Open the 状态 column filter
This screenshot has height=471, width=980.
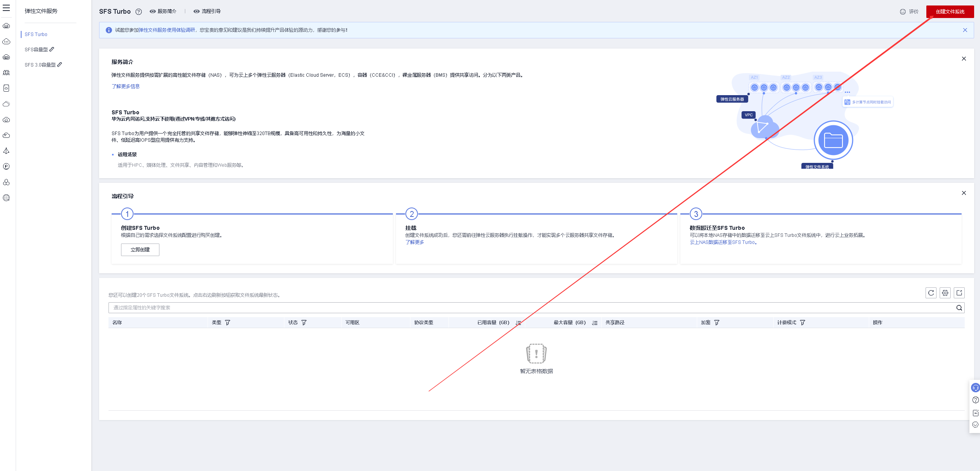(x=304, y=323)
